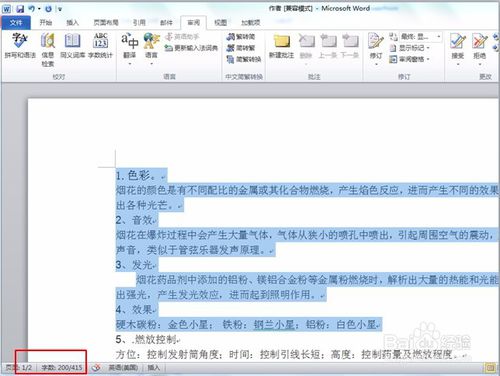Screen dimensions: 500x376
Task: Click word count 200/415 in status bar
Action: pos(62,368)
